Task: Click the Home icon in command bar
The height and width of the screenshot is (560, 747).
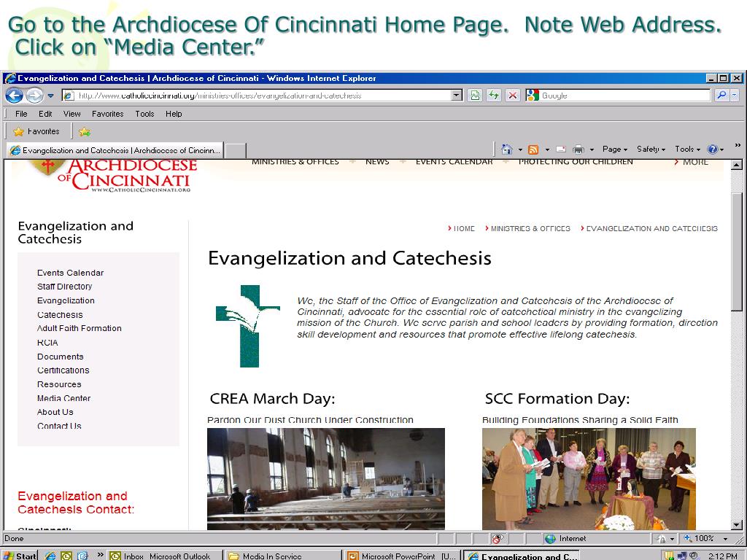Action: click(507, 149)
